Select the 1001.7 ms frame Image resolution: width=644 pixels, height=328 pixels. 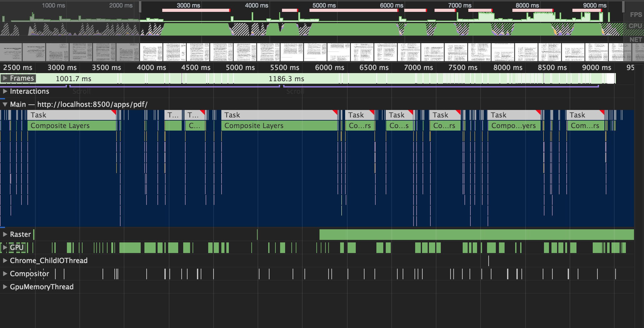(x=73, y=79)
